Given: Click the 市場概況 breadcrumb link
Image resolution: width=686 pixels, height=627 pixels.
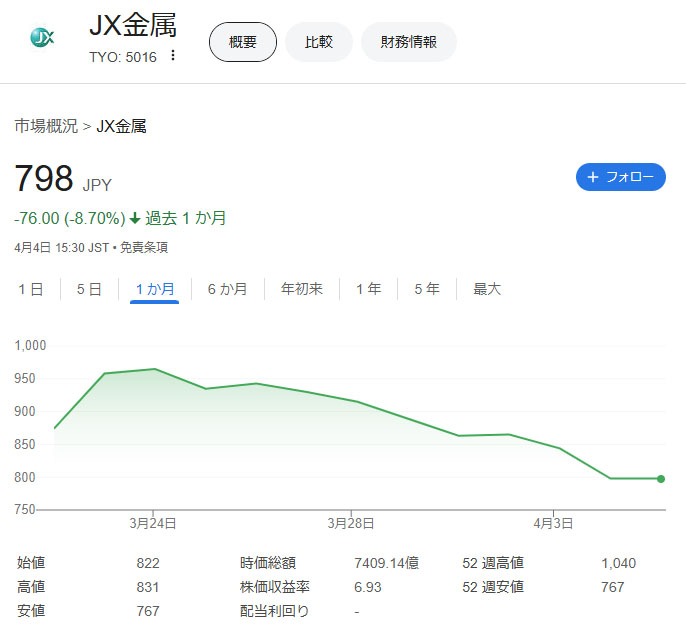Looking at the screenshot, I should click(46, 126).
